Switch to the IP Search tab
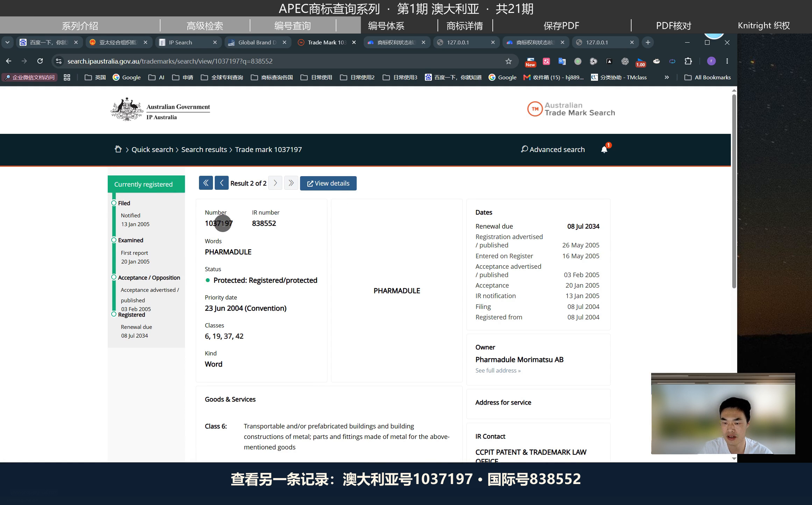The width and height of the screenshot is (812, 505). point(188,42)
